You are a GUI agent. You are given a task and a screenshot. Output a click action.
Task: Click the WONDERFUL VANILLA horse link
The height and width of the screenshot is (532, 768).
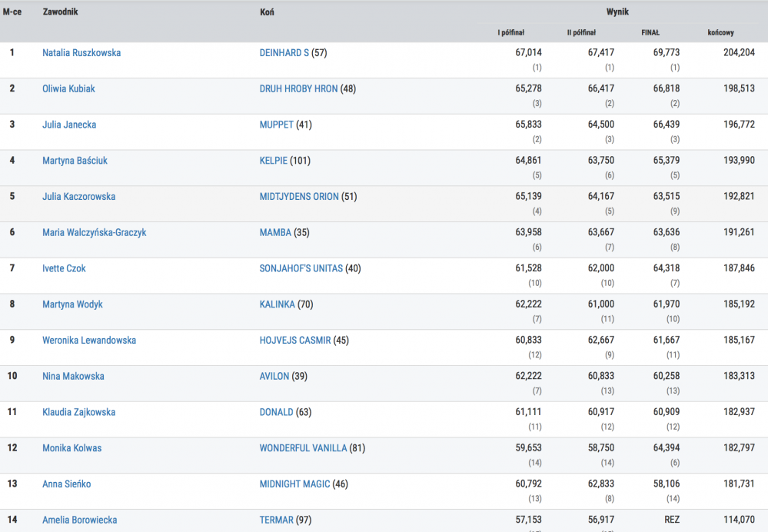click(303, 448)
